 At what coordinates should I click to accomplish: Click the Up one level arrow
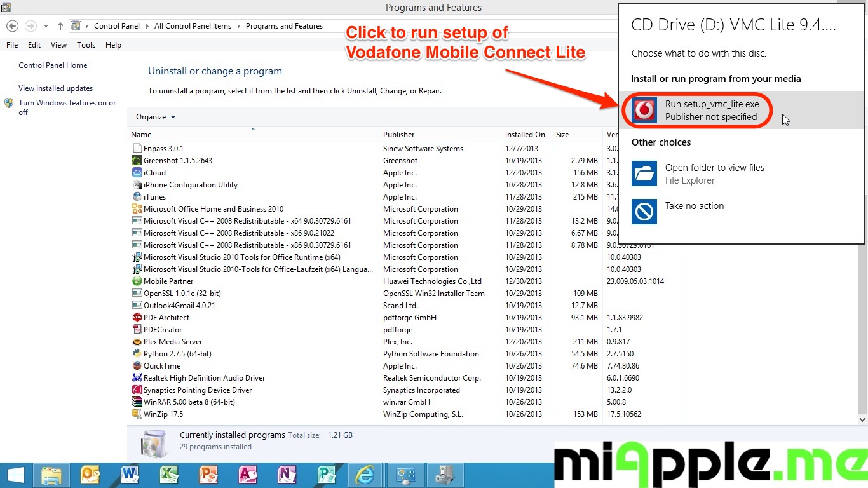[60, 26]
